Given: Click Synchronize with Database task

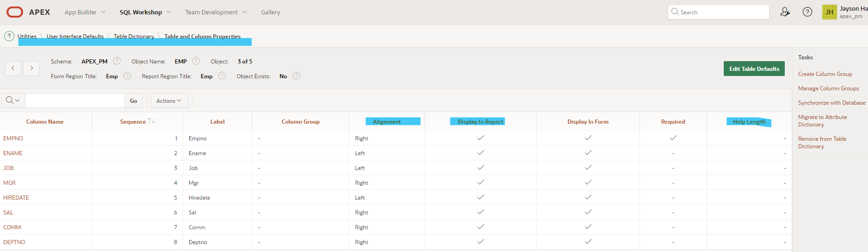Looking at the screenshot, I should click(831, 103).
